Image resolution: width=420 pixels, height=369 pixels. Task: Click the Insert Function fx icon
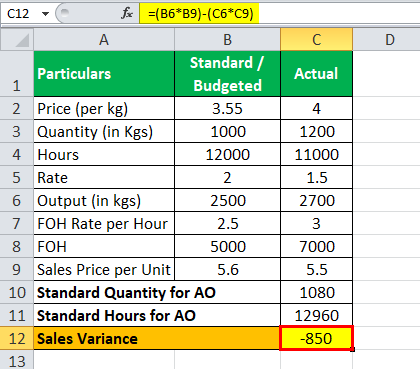pos(127,14)
